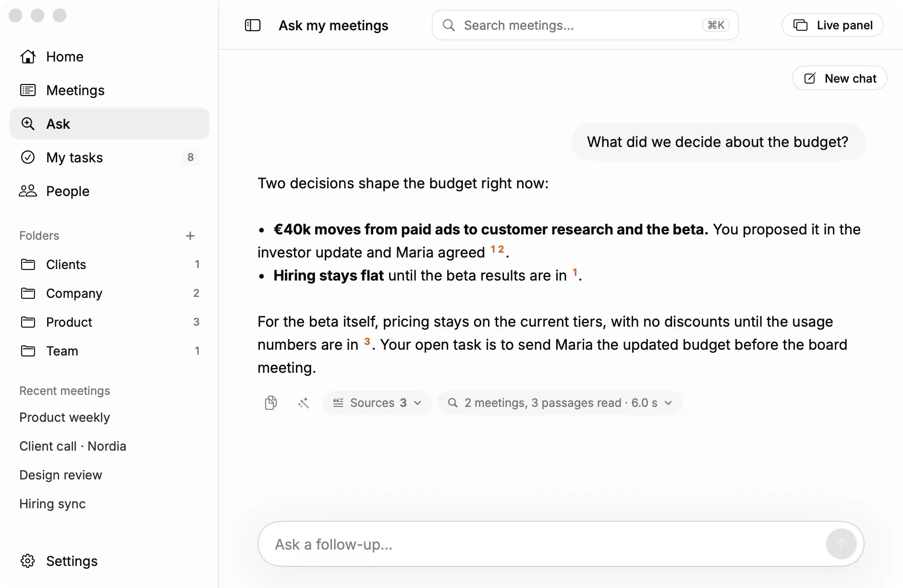Click 'Two decisions shape the budget right now:'
903x588 pixels.
403,183
